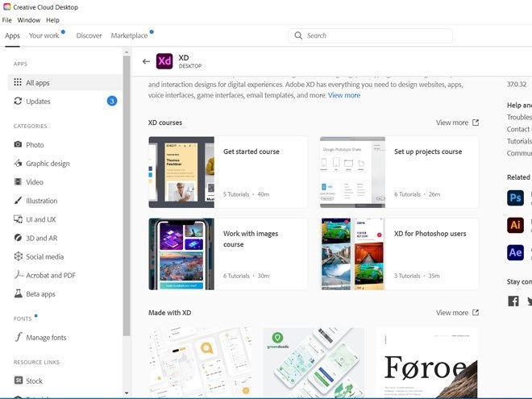Click the search magnifier icon
The height and width of the screenshot is (399, 532).
[298, 35]
